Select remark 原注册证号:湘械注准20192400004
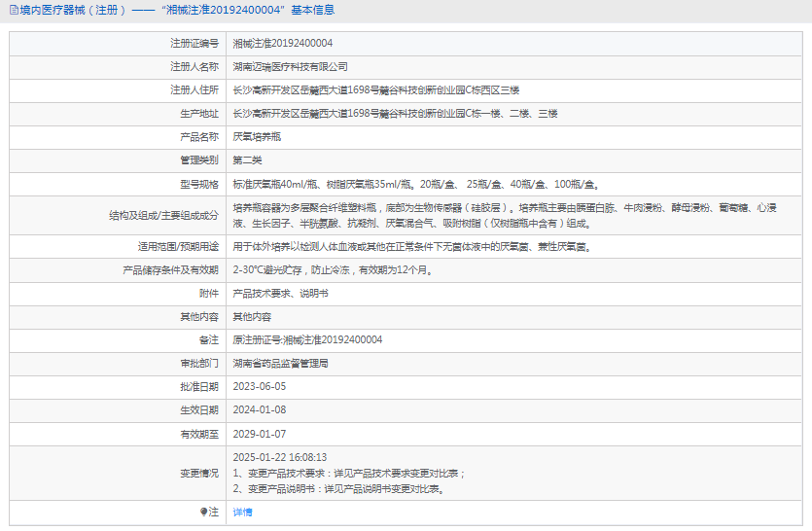 point(307,339)
